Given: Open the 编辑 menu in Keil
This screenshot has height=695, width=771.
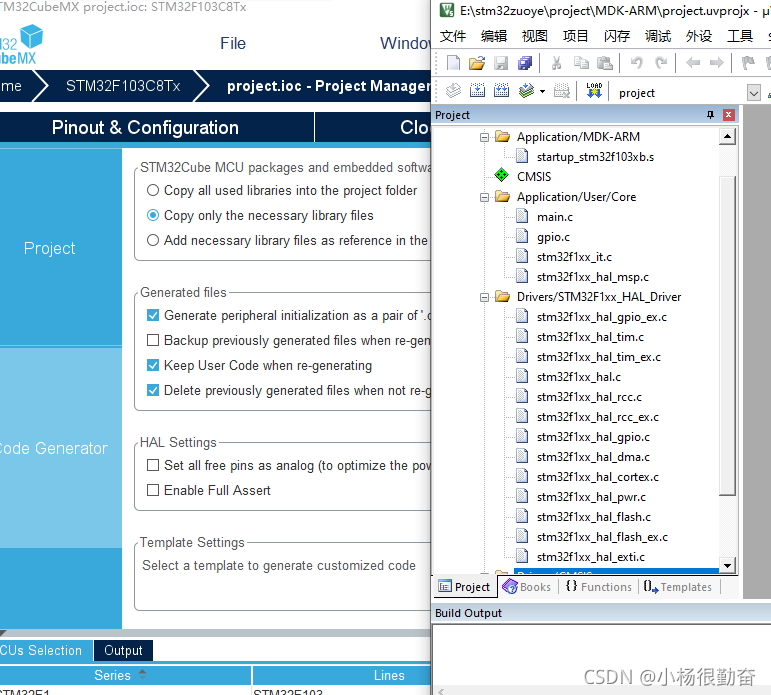Looking at the screenshot, I should 494,36.
